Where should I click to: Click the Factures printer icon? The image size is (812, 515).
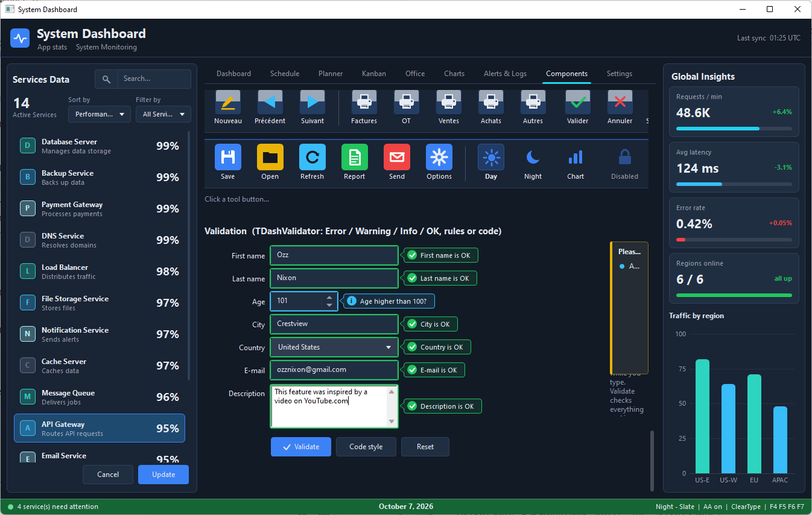[x=364, y=103]
